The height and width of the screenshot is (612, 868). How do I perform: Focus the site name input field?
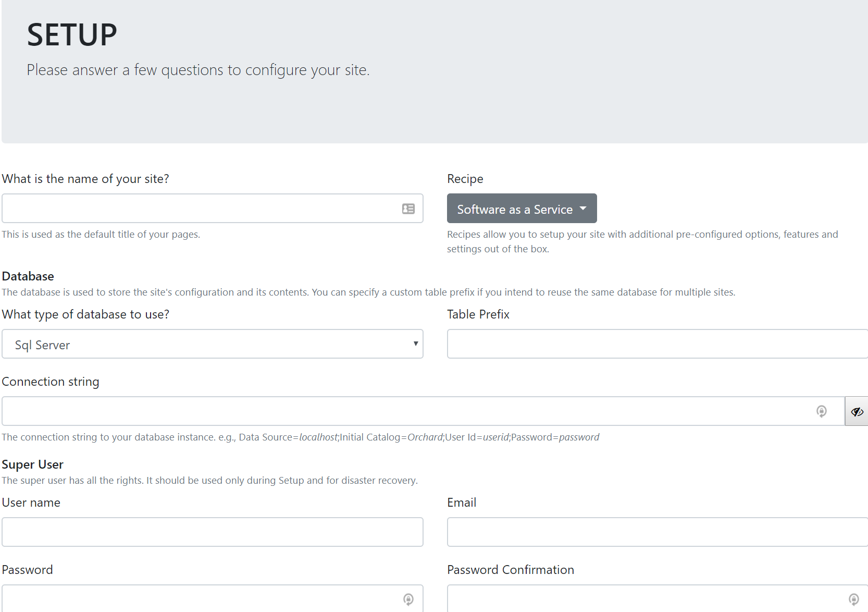[203, 208]
